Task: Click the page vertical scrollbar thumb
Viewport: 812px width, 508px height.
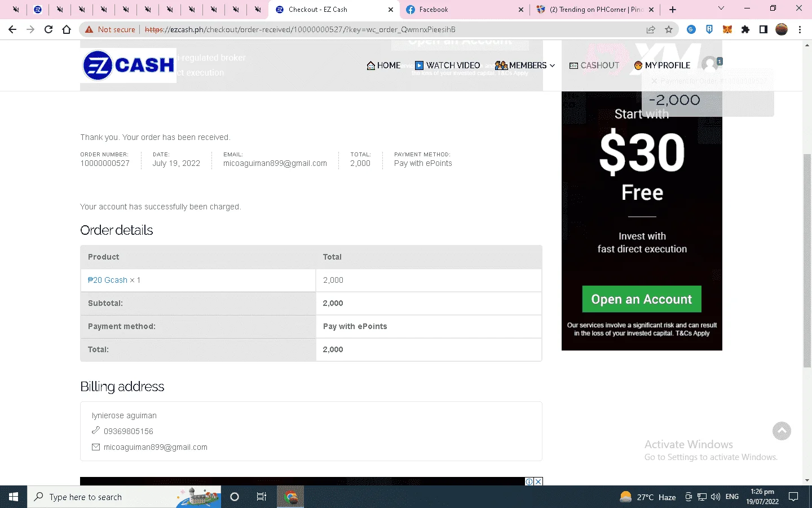Action: point(807,261)
